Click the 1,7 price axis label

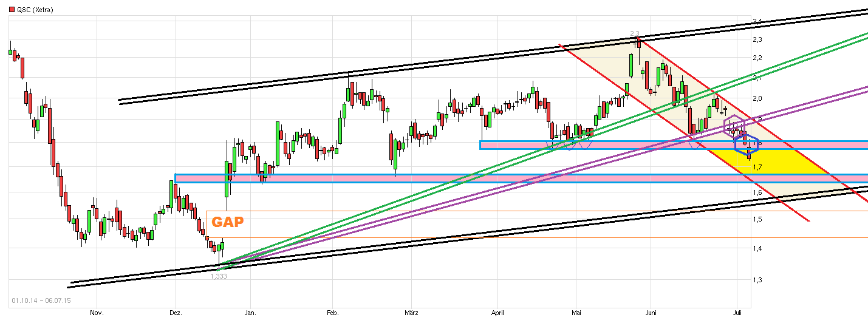click(x=757, y=167)
